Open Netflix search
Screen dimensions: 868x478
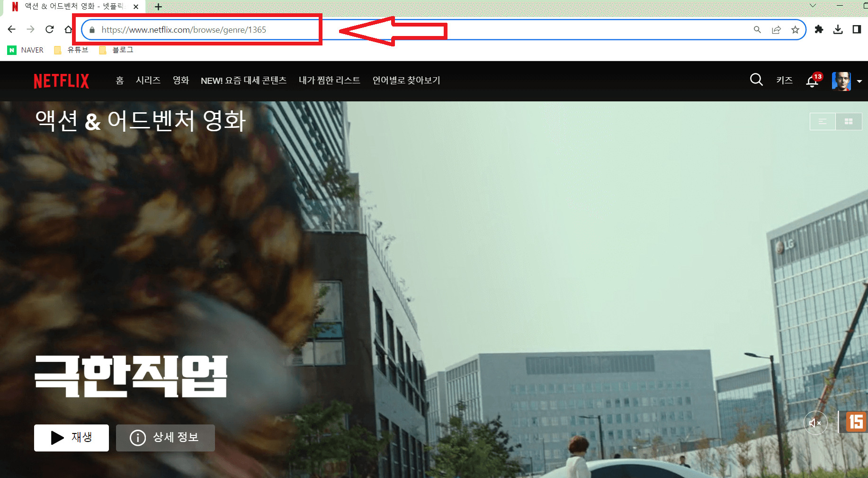point(756,80)
